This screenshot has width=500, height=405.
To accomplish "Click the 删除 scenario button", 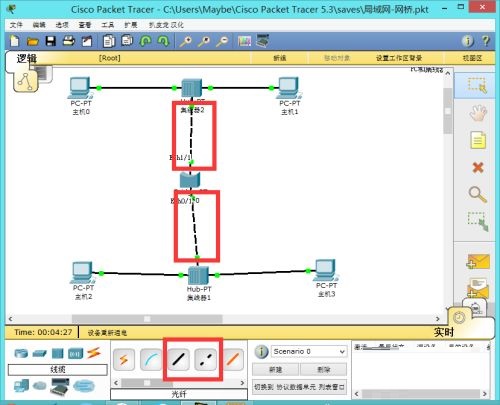I will [x=323, y=370].
